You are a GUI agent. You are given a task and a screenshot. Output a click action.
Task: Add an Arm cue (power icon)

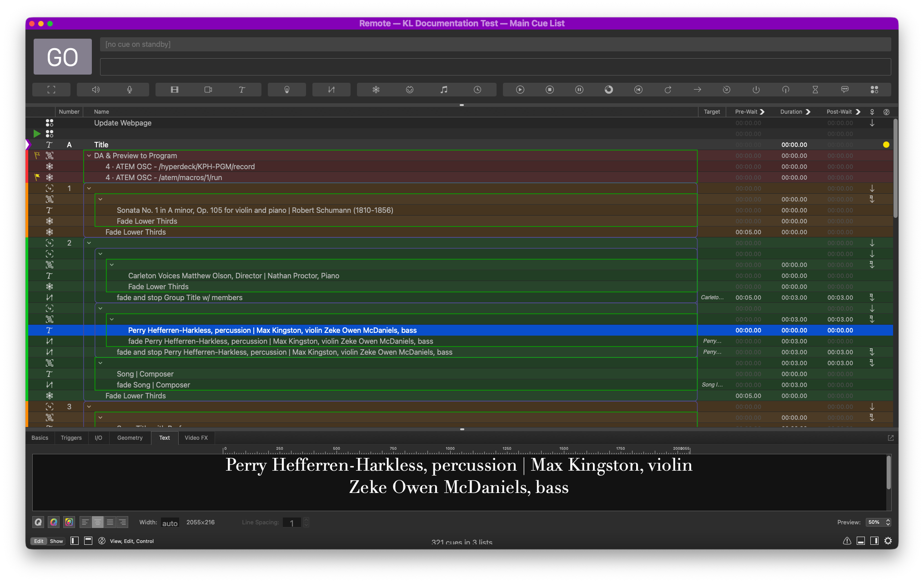(x=756, y=90)
